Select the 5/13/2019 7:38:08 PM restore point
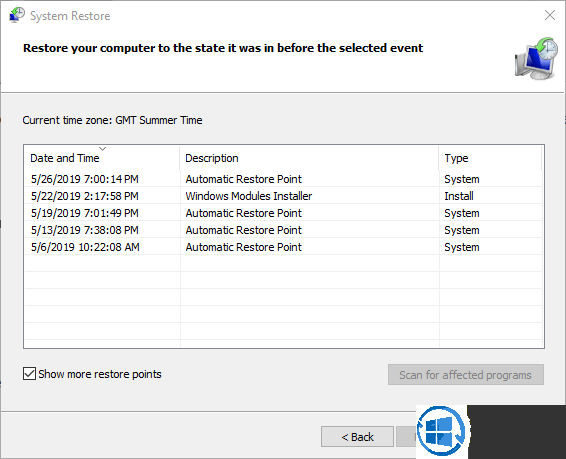This screenshot has width=566, height=459. (x=284, y=230)
